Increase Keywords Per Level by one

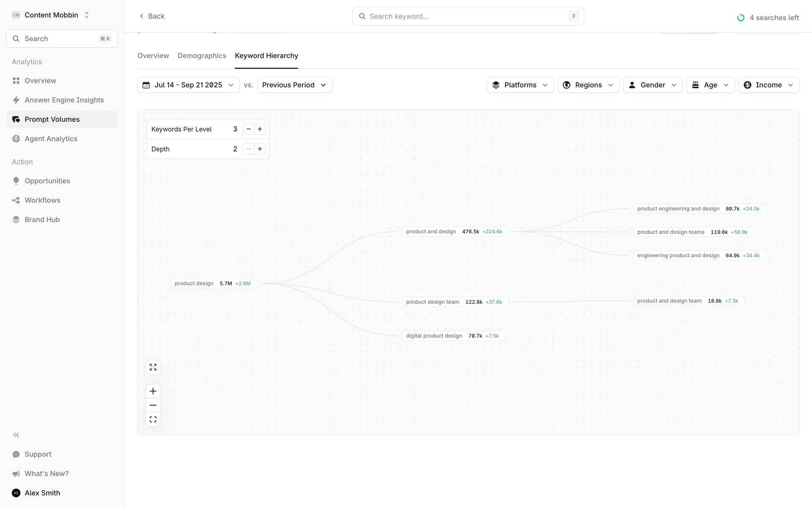coord(260,129)
